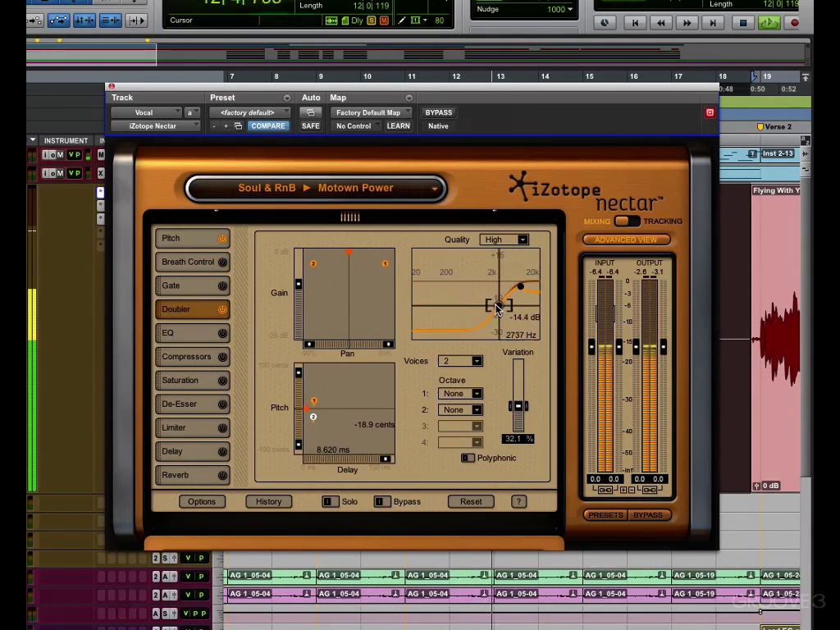Toggle the Delay module power icon
The width and height of the screenshot is (840, 630).
tap(222, 452)
